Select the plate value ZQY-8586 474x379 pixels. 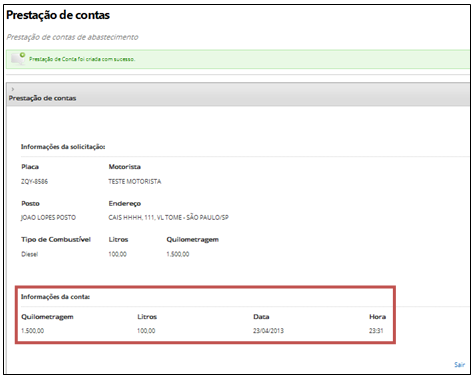coord(34,182)
